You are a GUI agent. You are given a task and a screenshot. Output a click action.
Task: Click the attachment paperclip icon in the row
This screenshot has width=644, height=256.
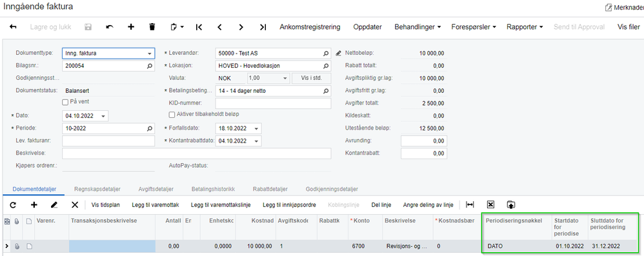pos(17,246)
